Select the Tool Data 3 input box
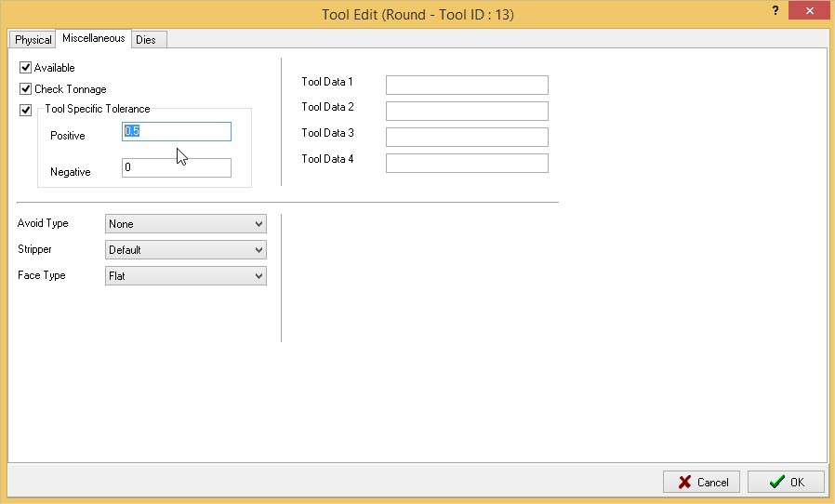The image size is (835, 504). (x=467, y=138)
